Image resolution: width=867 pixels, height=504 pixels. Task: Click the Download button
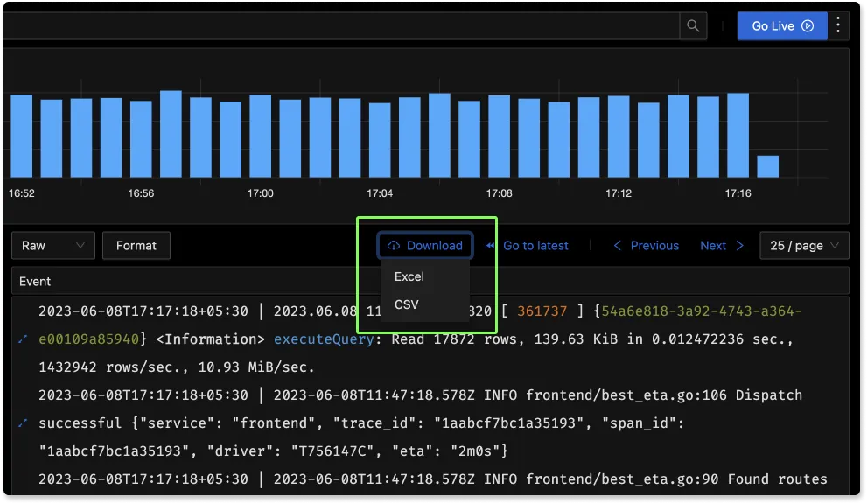pyautogui.click(x=424, y=246)
